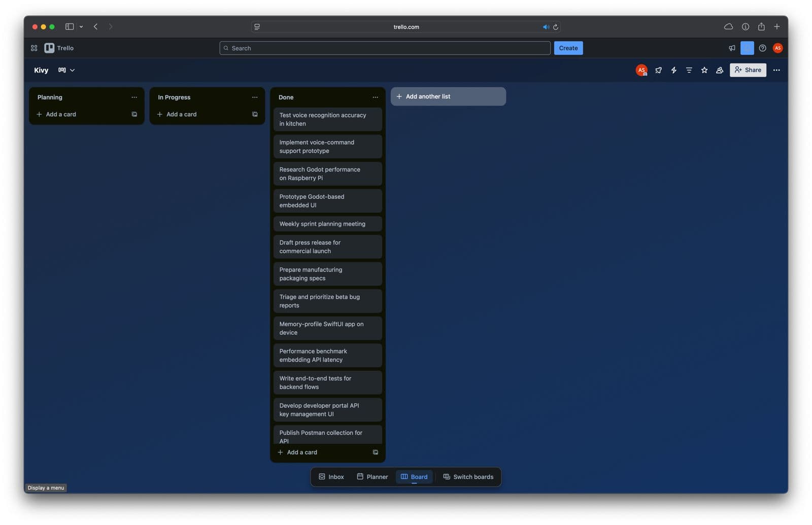Toggle the Planner panel

[372, 477]
